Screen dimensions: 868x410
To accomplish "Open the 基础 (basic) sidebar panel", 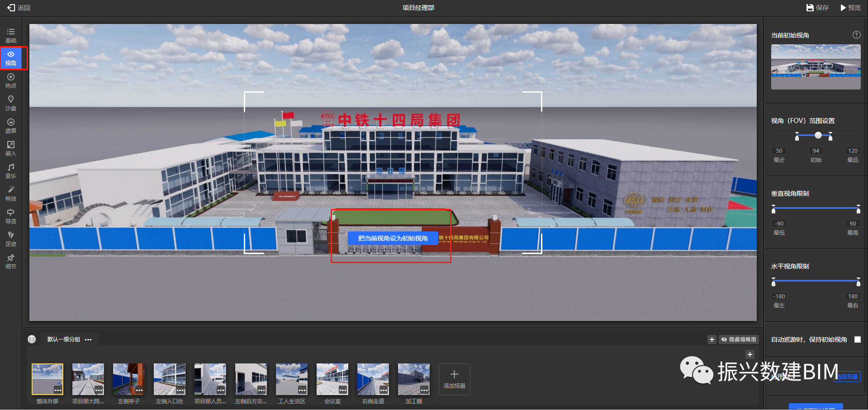I will coord(11,35).
